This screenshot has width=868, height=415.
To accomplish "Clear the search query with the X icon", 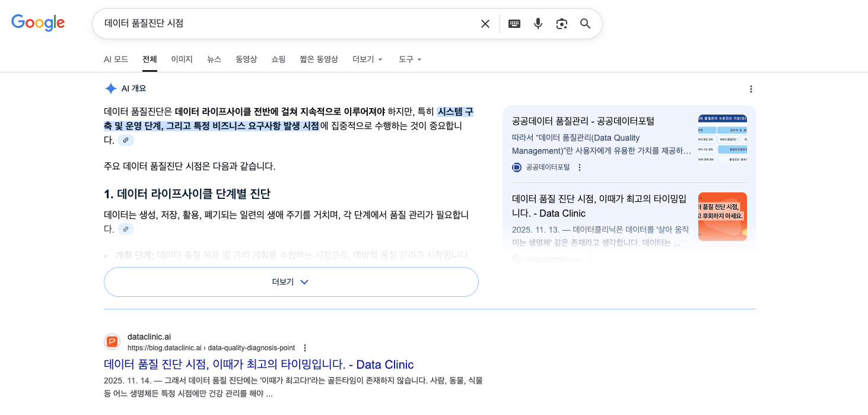I will [485, 23].
